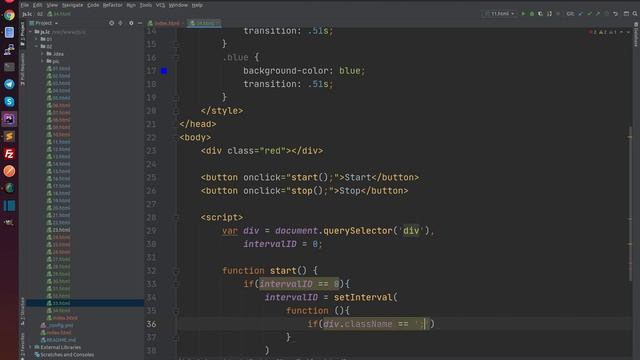The image size is (640, 360).
Task: Collapse the 02 folder in Project tree
Action: click(x=37, y=47)
